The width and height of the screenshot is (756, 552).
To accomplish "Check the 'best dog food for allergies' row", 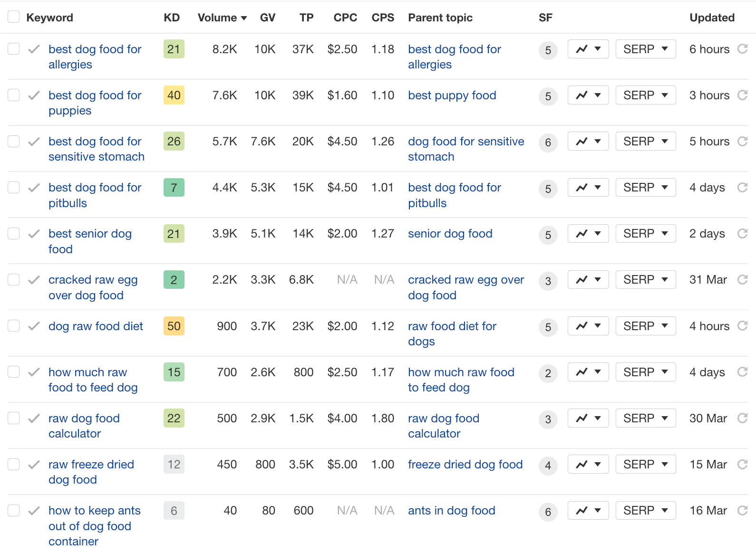I will pos(13,48).
